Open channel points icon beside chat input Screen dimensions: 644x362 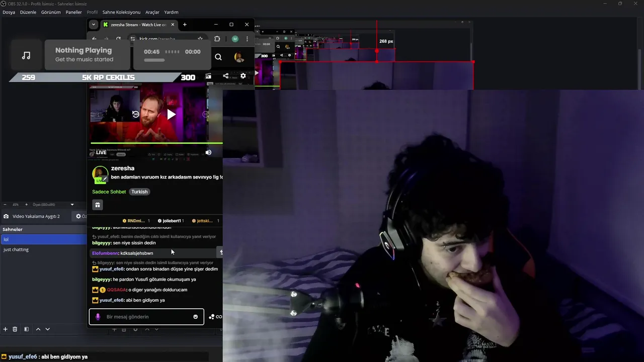[212, 317]
